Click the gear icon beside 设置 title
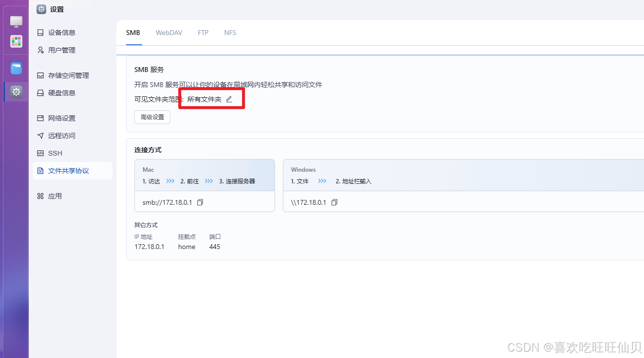The image size is (644, 358). (41, 9)
